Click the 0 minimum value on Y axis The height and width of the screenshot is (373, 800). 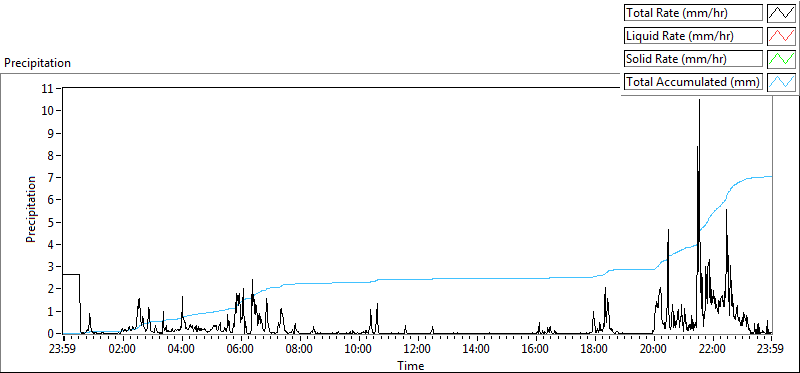pos(51,334)
